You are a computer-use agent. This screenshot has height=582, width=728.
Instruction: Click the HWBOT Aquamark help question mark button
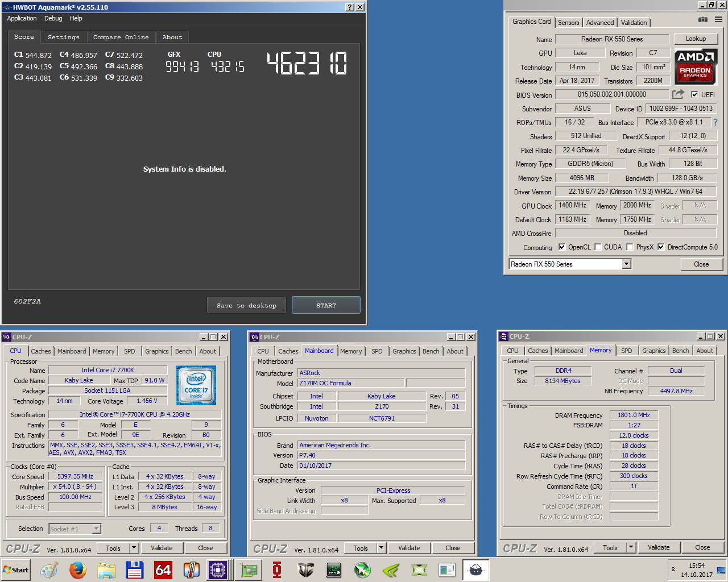pyautogui.click(x=350, y=7)
